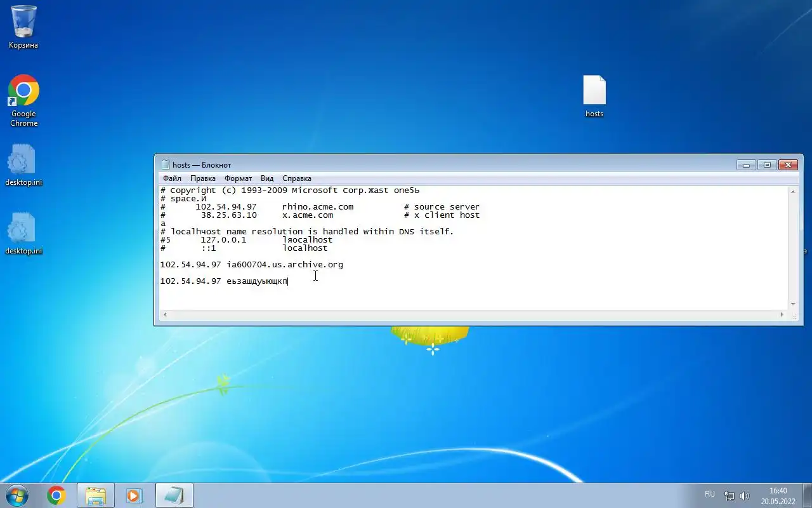Screen dimensions: 812x508
Task: Select the lower desktop.ini file icon
Action: pos(23,234)
